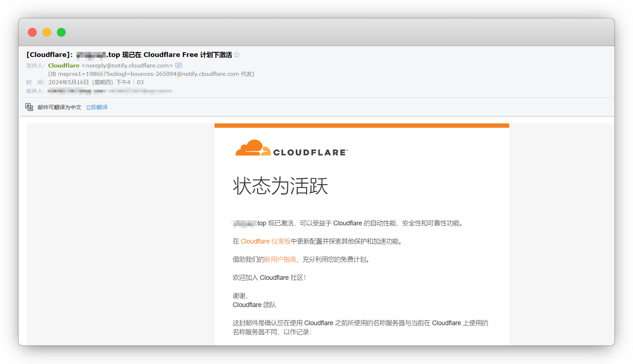
Task: Click the sender address noreply@notify.cloudflare.com
Action: (x=127, y=66)
